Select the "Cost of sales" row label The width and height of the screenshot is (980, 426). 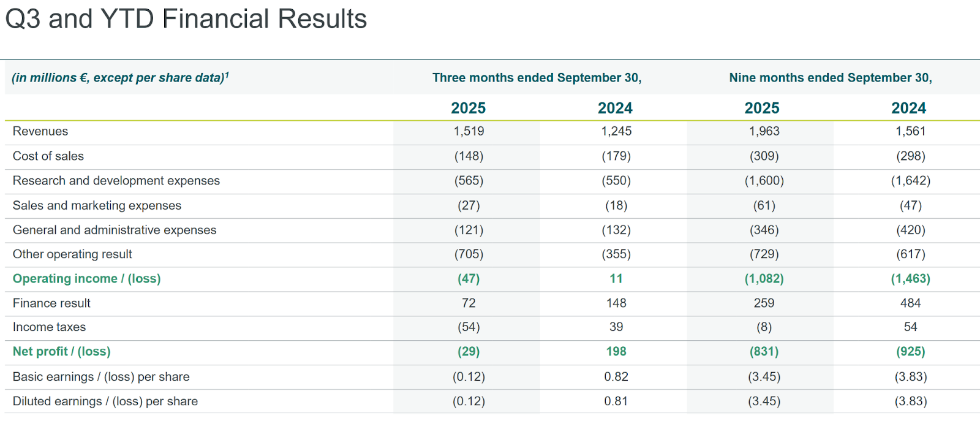point(48,156)
